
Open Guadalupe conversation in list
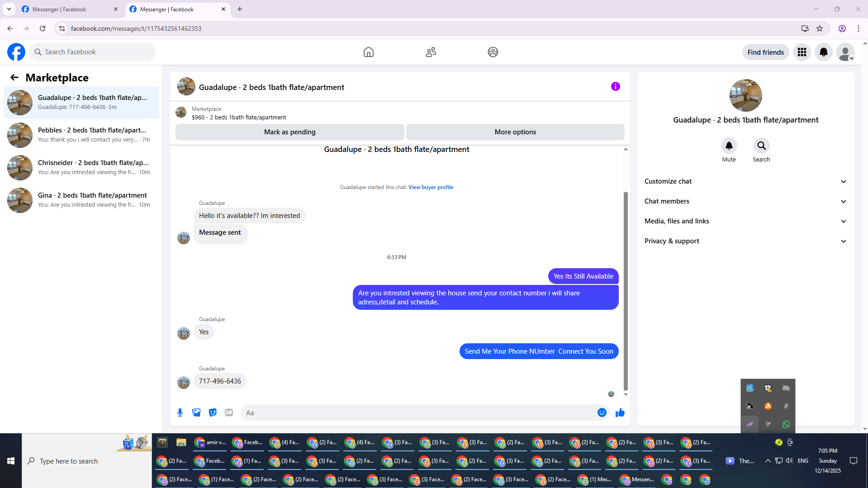tap(81, 103)
